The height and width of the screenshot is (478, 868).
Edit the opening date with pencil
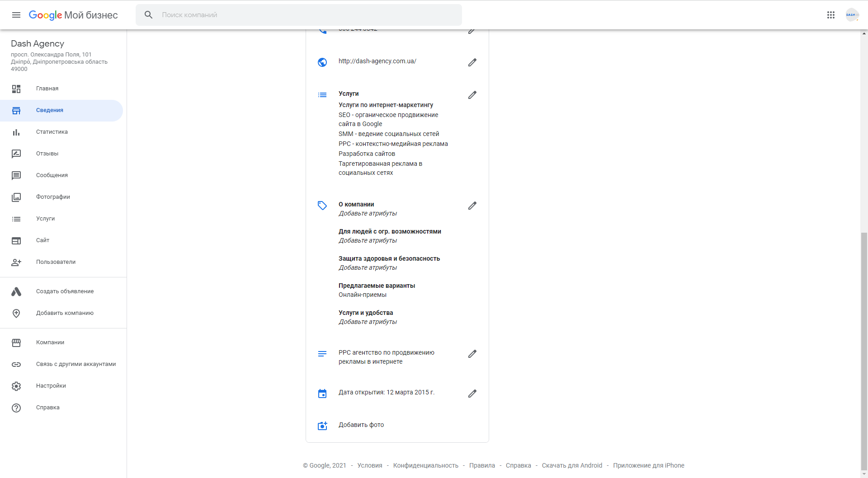coord(472,394)
